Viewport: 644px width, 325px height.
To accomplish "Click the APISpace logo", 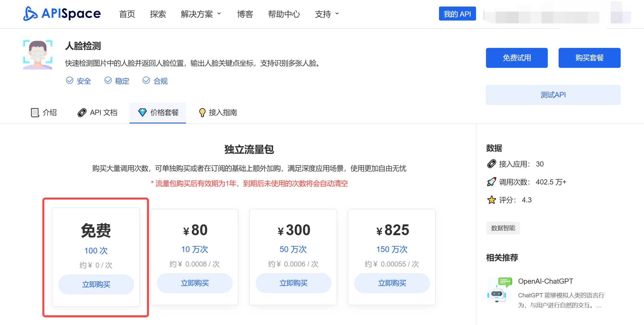I will 62,13.
